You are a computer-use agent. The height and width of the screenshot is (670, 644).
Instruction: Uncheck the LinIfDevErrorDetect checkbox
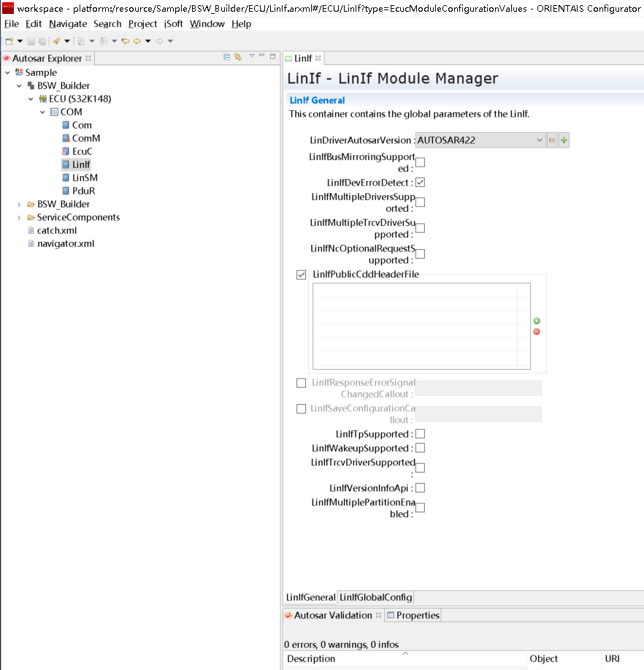pos(420,183)
